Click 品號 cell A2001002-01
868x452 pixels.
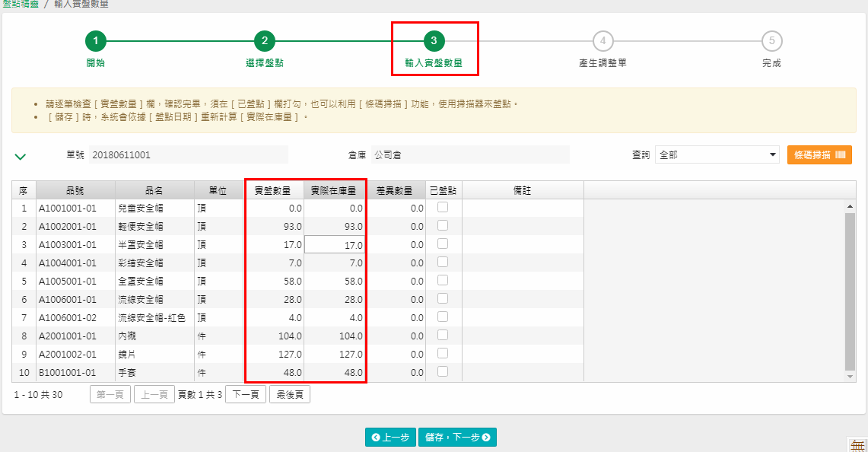pyautogui.click(x=75, y=354)
